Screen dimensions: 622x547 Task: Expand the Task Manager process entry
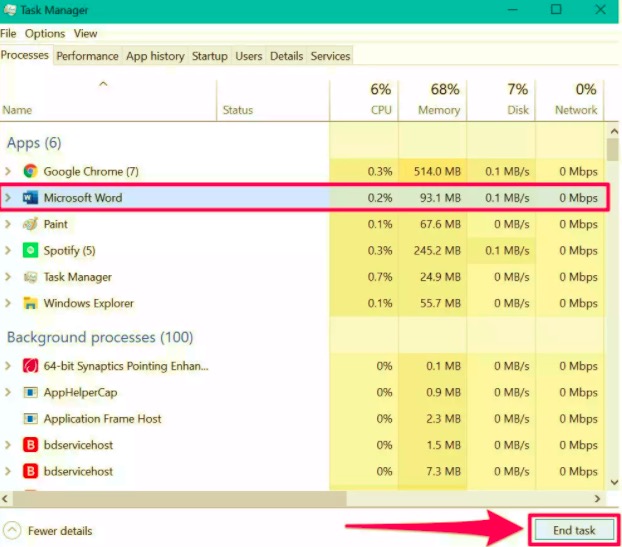tap(8, 277)
